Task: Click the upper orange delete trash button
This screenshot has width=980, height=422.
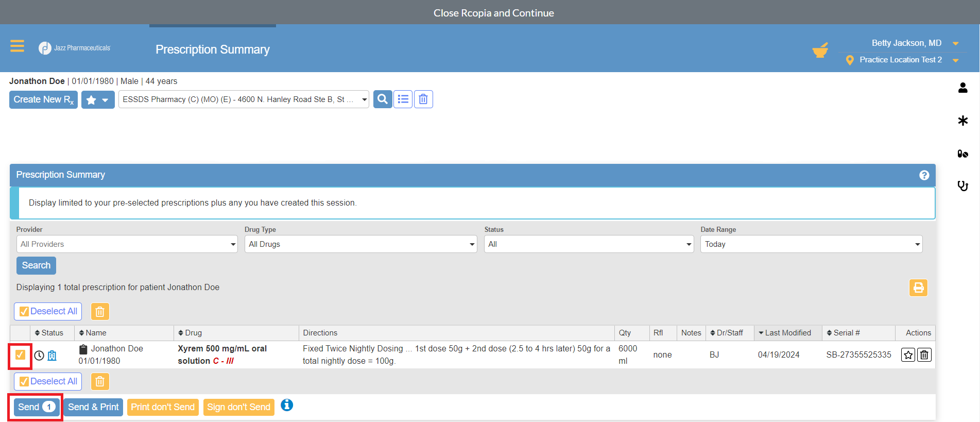Action: click(100, 311)
